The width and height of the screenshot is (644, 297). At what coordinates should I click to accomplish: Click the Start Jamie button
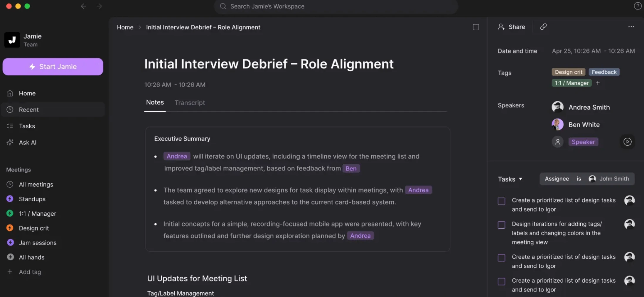click(53, 67)
